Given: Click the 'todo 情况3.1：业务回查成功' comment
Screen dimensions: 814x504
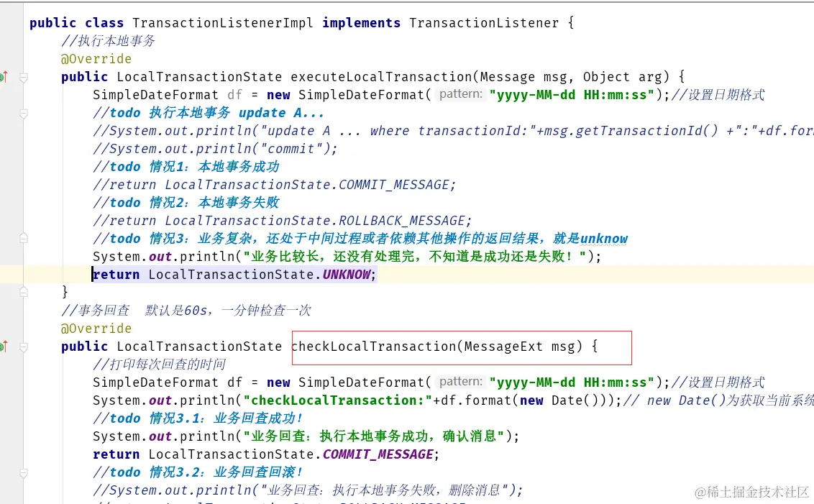Looking at the screenshot, I should click(x=198, y=418).
